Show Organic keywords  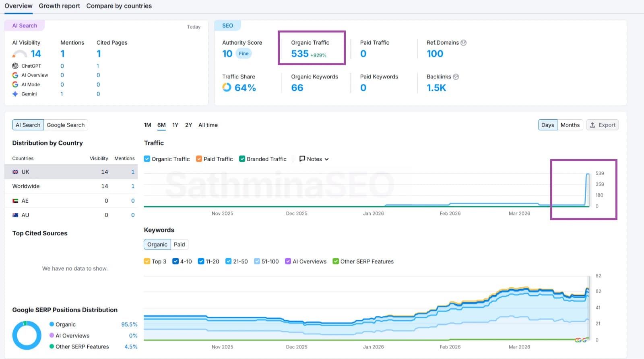[157, 244]
